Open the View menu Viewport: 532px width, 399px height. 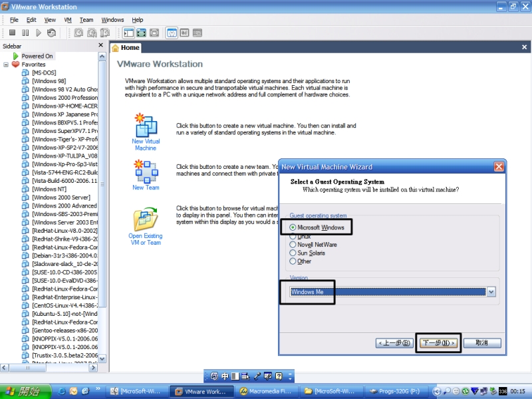(50, 20)
